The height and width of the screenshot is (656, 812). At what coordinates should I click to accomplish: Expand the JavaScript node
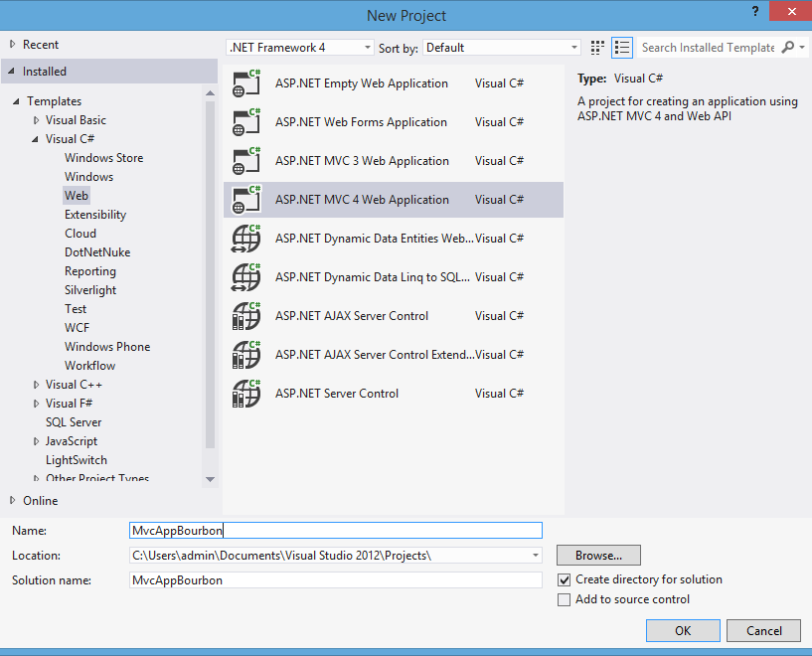[36, 441]
